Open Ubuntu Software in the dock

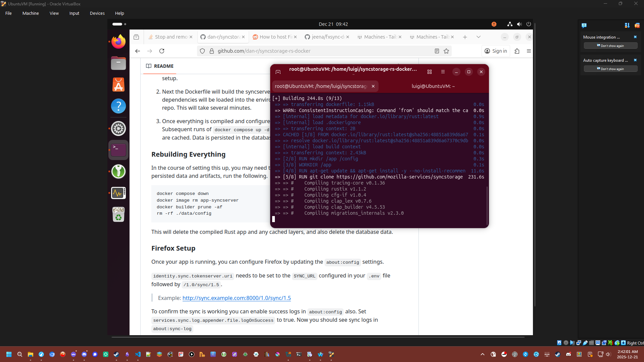[118, 85]
